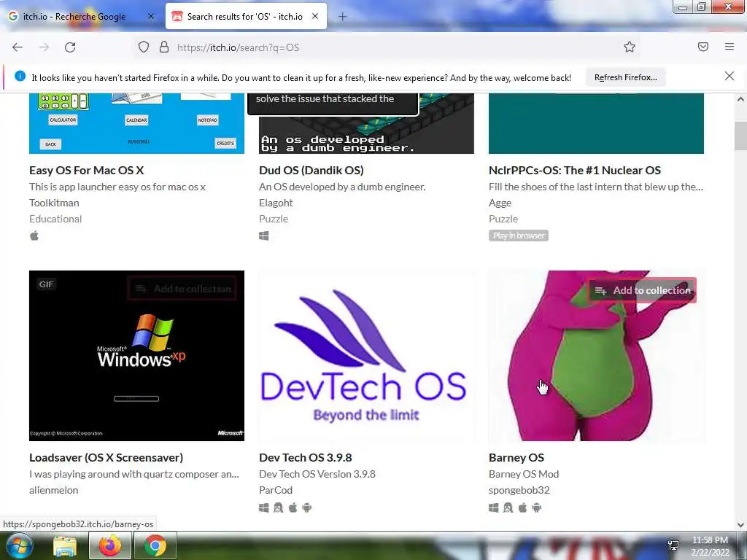Viewport: 747px width, 560px height.
Task: Add Loadsaver to collection via faded button
Action: point(182,289)
